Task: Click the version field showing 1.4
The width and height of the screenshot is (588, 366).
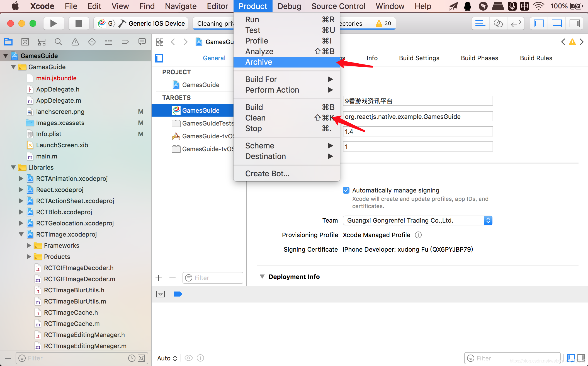Action: coord(418,131)
